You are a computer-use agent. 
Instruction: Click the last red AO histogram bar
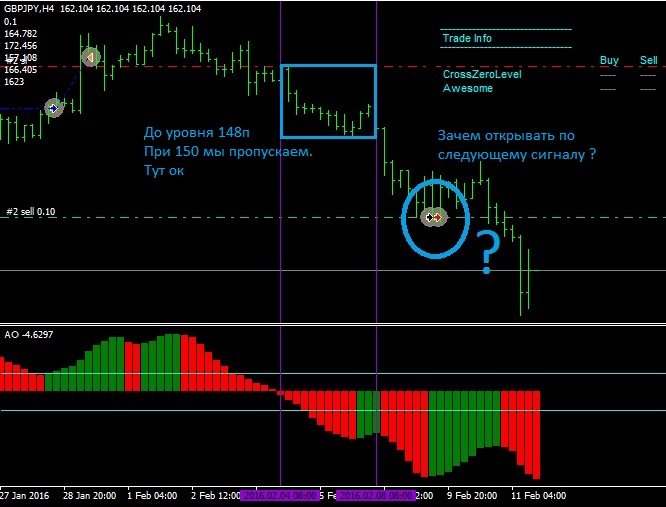536,435
